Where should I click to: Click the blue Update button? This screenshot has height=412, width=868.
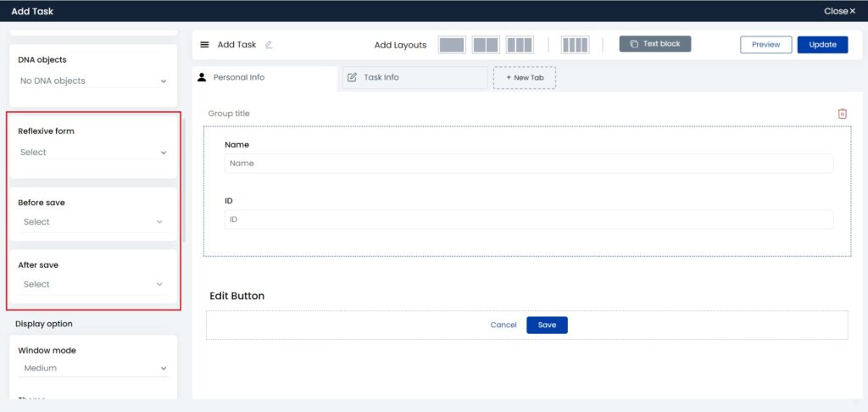click(x=822, y=45)
